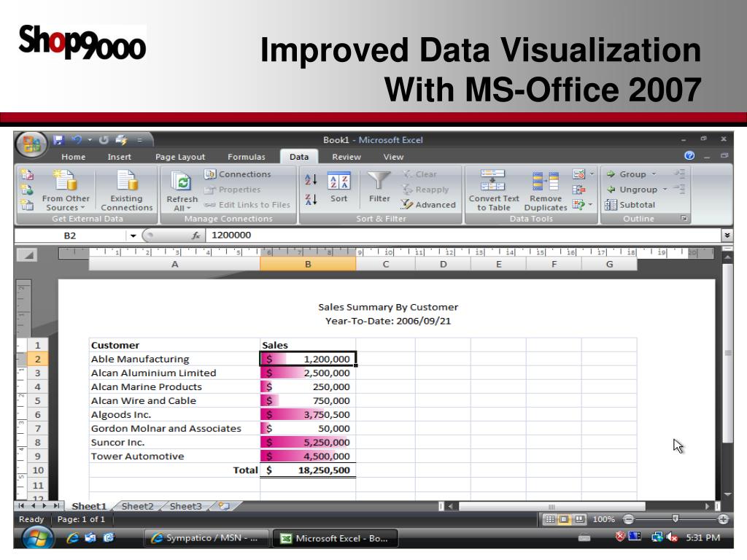The image size is (747, 560).
Task: Select the 18,250,500 total cell
Action: pyautogui.click(x=308, y=470)
